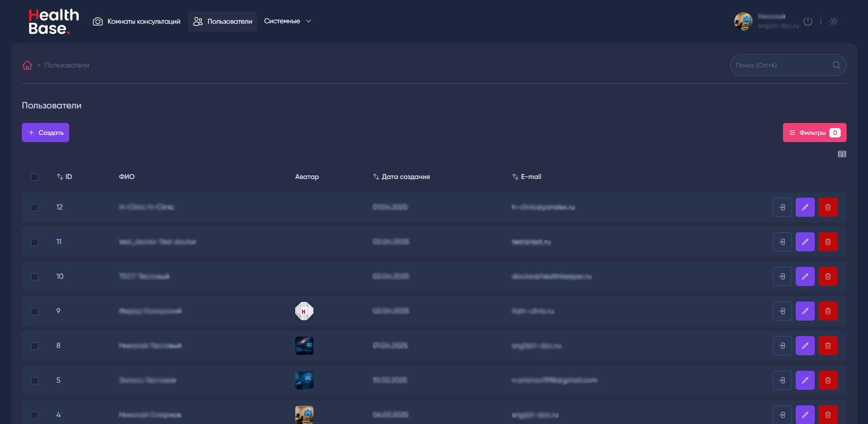Click the filter count badge showing 0
The image size is (868, 424).
(x=835, y=133)
